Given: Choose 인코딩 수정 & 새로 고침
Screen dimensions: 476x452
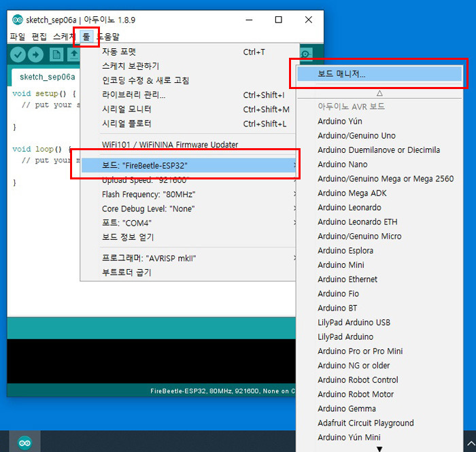Looking at the screenshot, I should coord(188,80).
